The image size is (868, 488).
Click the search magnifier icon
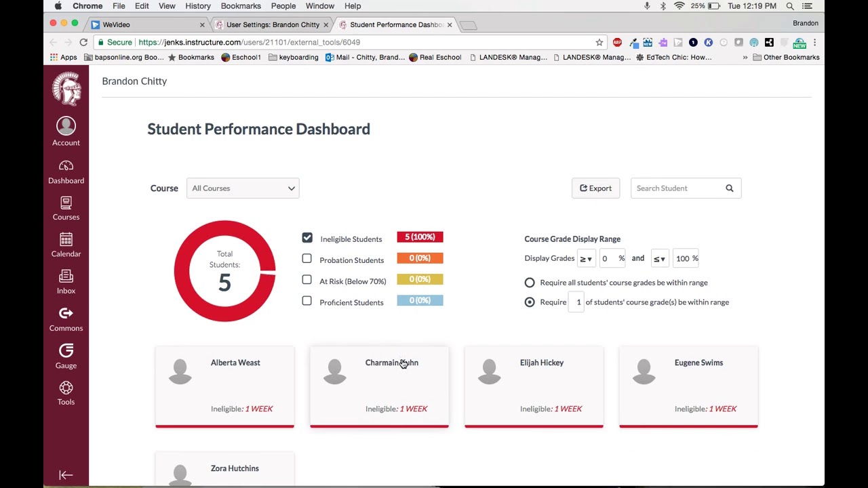click(730, 188)
